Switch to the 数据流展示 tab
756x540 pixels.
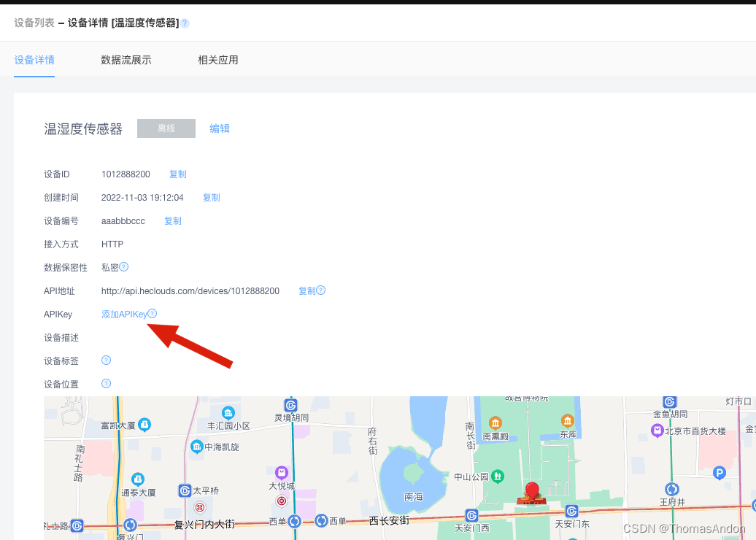click(x=125, y=60)
